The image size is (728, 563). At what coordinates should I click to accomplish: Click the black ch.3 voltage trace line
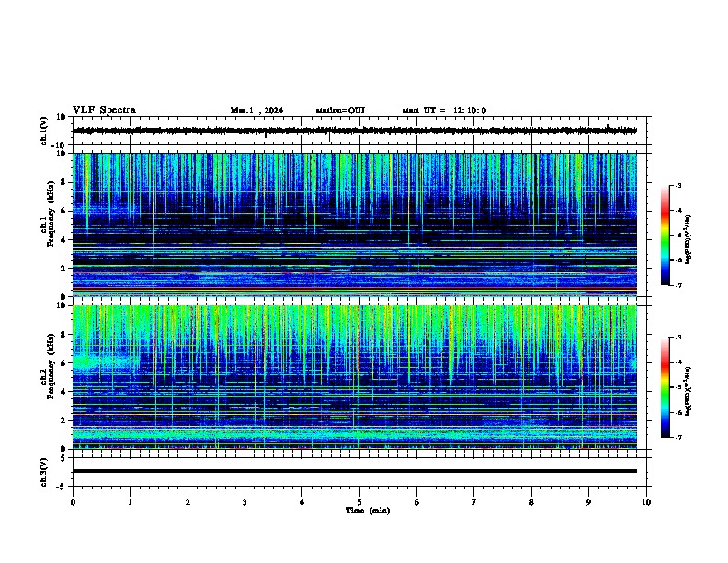pyautogui.click(x=354, y=471)
